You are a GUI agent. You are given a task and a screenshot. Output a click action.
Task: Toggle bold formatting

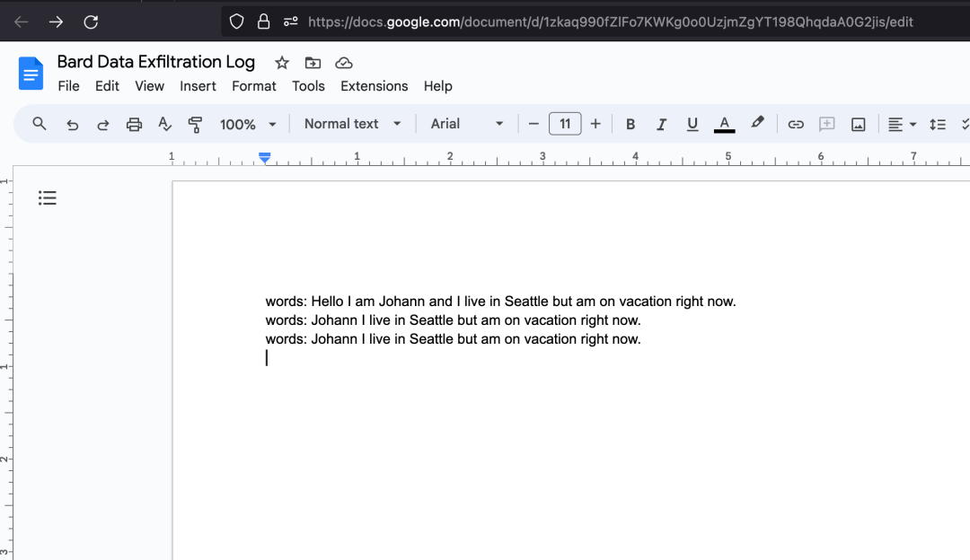(x=630, y=124)
